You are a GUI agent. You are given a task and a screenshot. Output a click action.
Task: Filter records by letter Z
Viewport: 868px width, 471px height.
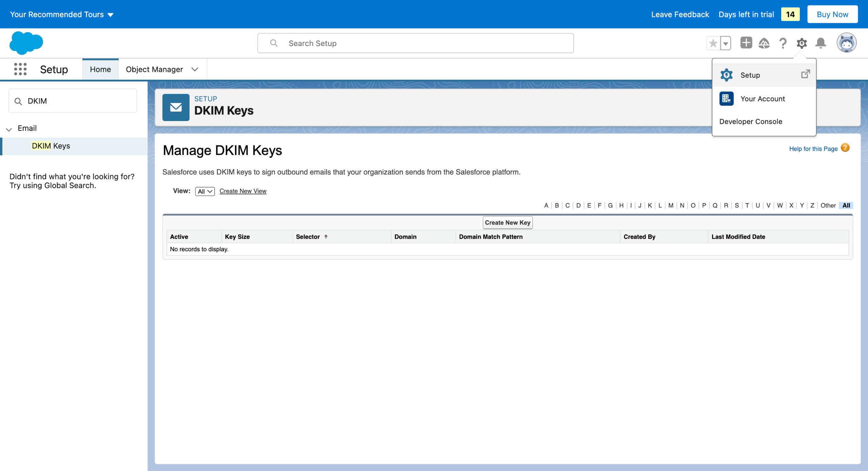tap(812, 205)
